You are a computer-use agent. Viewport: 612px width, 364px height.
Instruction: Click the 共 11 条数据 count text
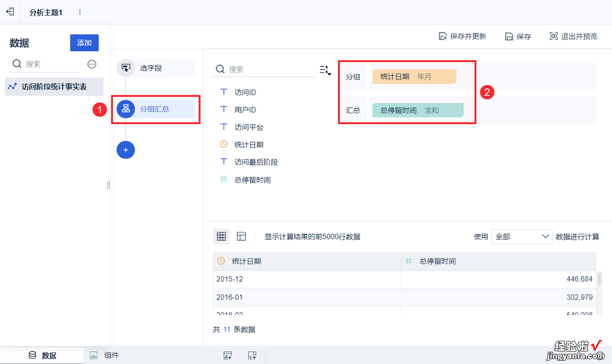click(234, 329)
